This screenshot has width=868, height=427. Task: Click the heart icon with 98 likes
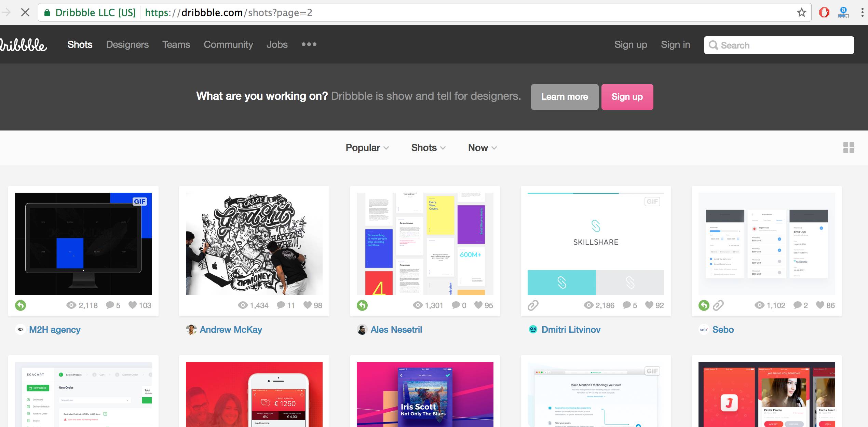[308, 305]
